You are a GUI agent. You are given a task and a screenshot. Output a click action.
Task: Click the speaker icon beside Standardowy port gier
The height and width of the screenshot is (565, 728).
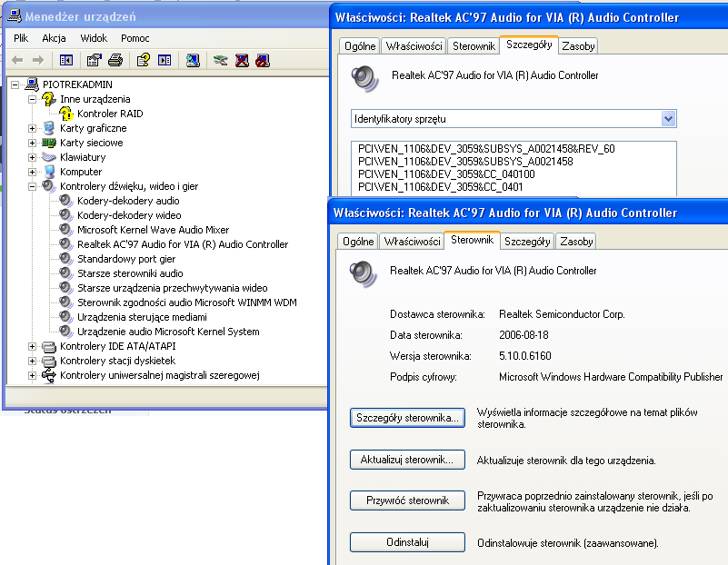pyautogui.click(x=66, y=259)
